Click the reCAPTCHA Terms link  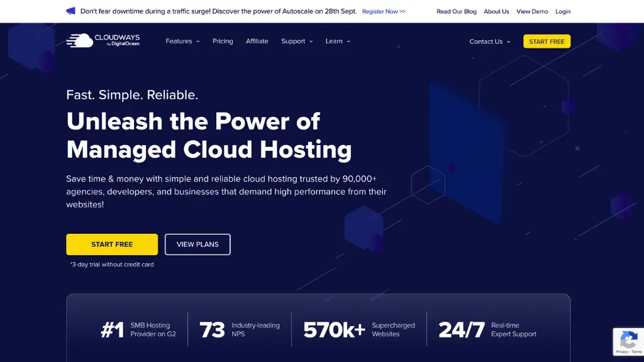click(x=636, y=352)
